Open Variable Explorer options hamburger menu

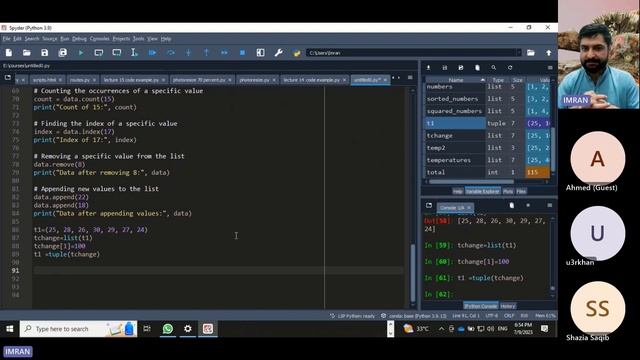click(550, 68)
